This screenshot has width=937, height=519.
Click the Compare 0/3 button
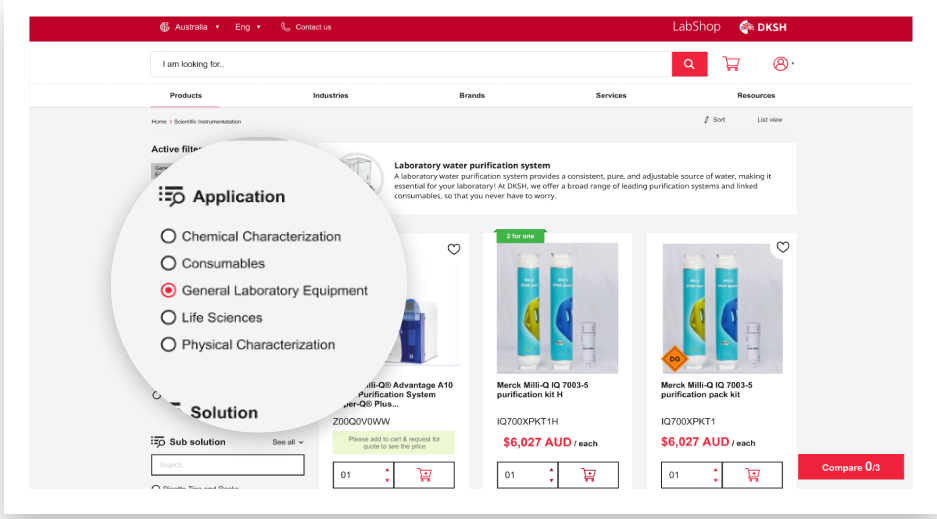[850, 467]
